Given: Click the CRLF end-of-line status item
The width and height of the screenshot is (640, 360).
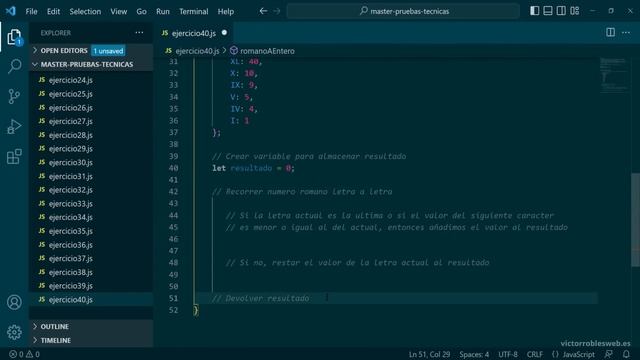Looking at the screenshot, I should (x=535, y=354).
